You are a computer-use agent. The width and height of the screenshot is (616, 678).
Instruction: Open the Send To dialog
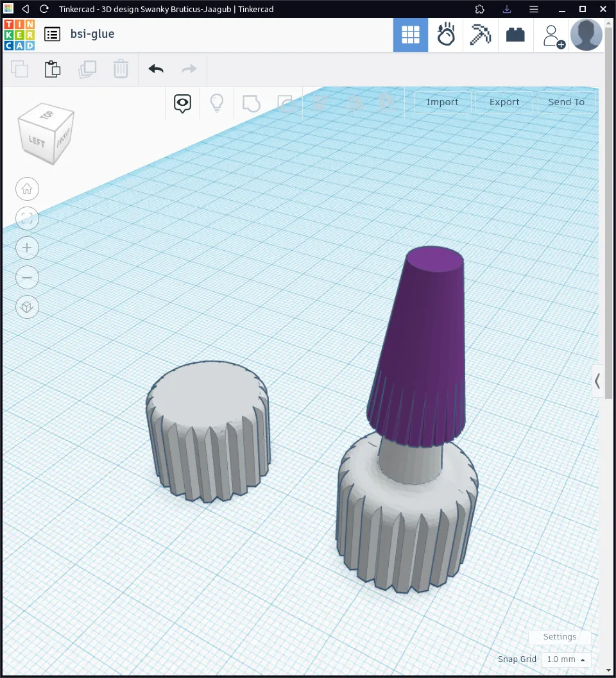(x=566, y=102)
